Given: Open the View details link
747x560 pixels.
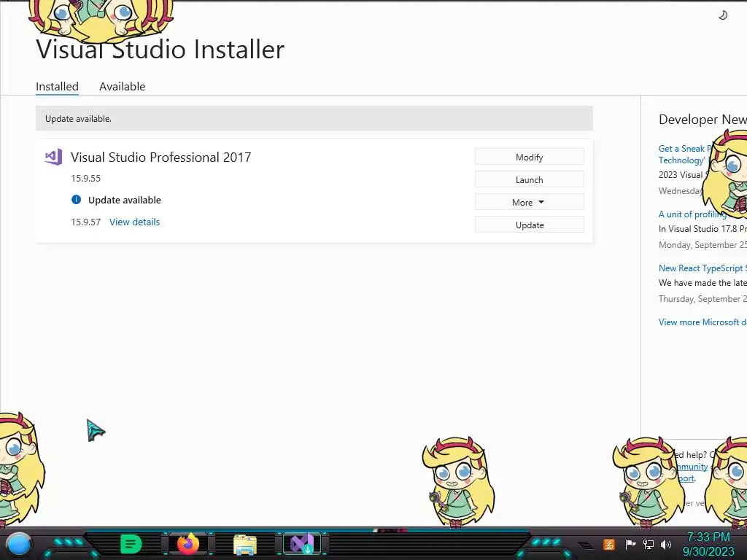Looking at the screenshot, I should tap(134, 222).
